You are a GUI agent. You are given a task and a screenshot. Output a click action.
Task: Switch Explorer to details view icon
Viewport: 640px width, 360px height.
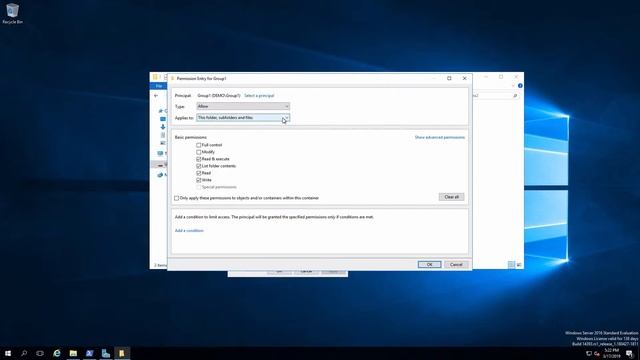point(511,264)
